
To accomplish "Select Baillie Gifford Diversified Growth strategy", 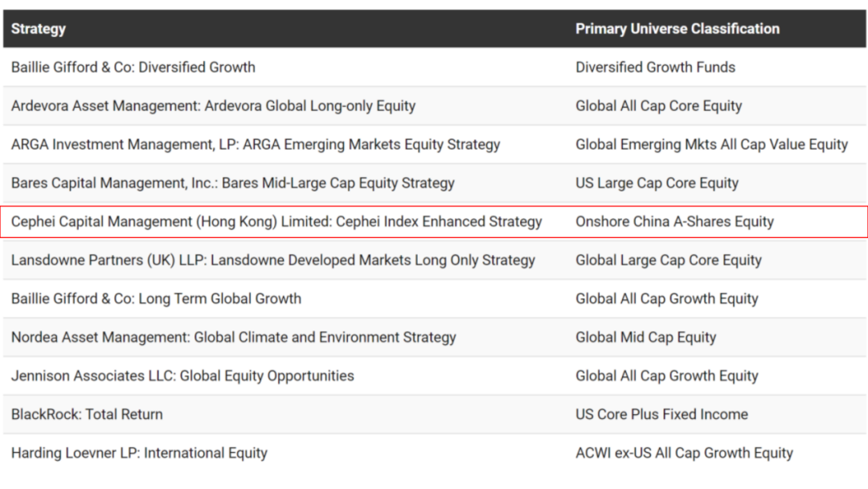I will pos(133,67).
